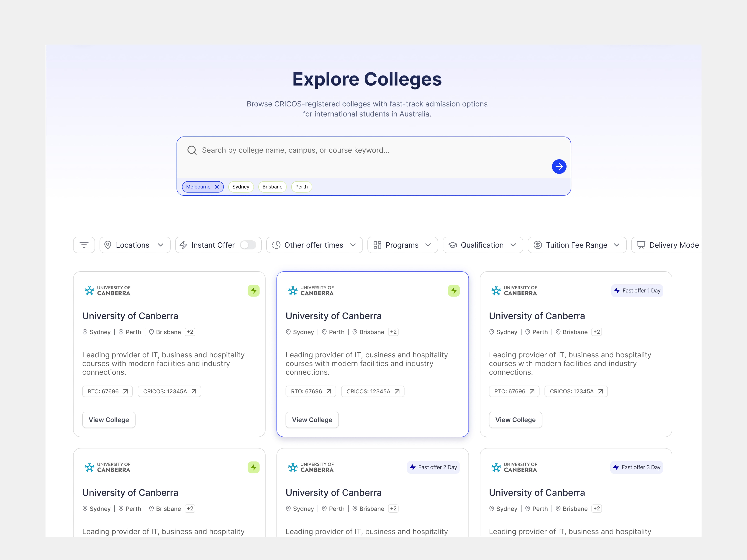Expand the Locations dropdown

click(135, 245)
